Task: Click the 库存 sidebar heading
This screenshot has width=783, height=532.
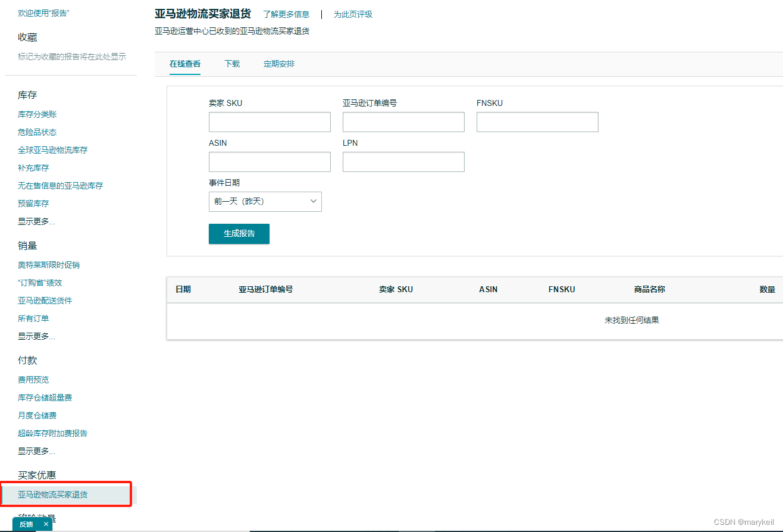Action: 27,95
